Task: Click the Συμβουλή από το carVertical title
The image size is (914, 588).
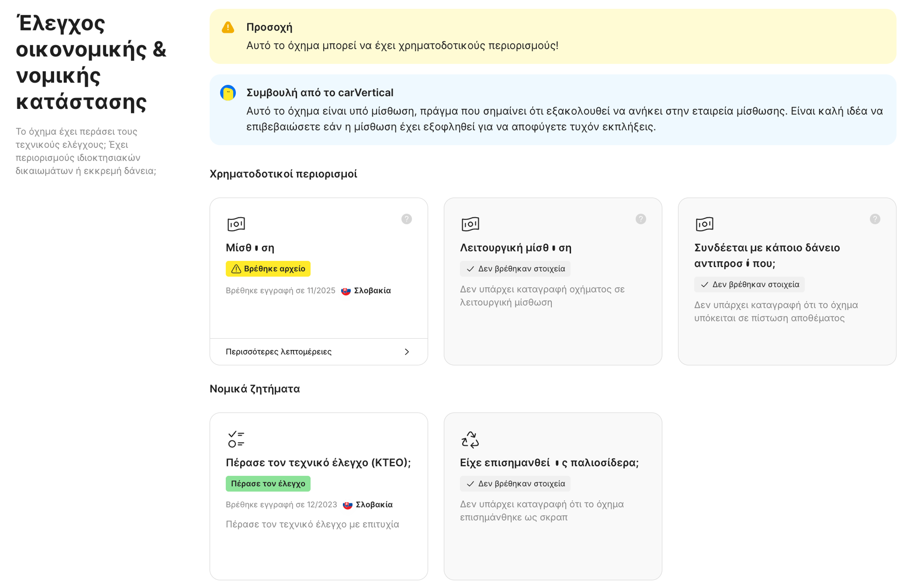Action: pyautogui.click(x=319, y=93)
